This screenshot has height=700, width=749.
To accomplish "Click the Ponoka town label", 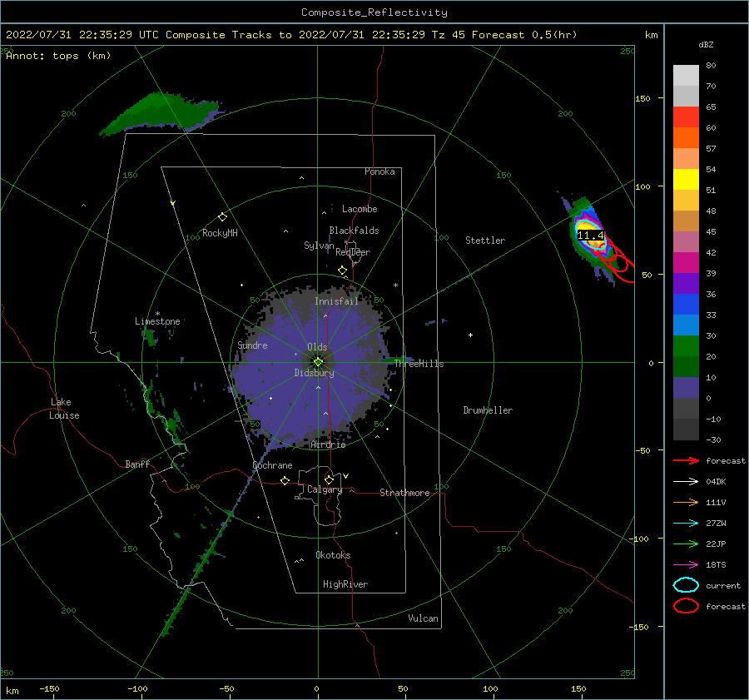I will click(379, 171).
